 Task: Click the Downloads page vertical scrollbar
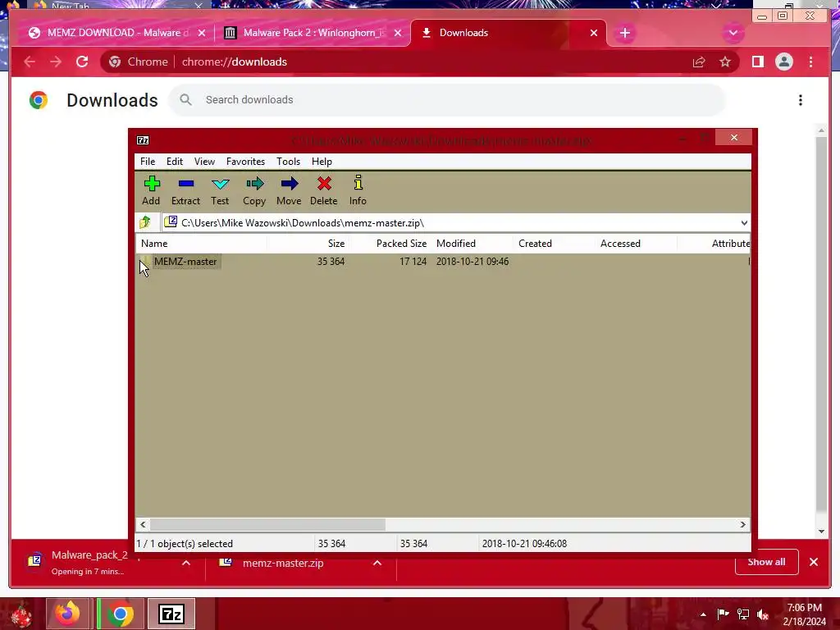(821, 324)
